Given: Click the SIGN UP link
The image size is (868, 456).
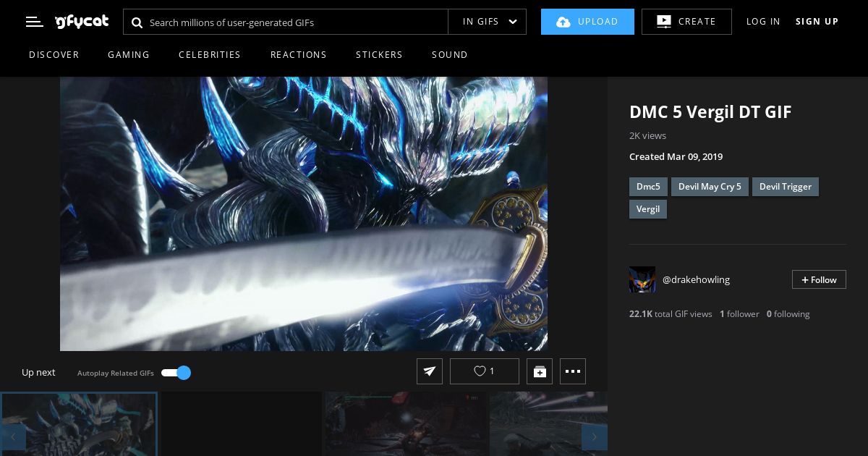Looking at the screenshot, I should click(x=817, y=22).
